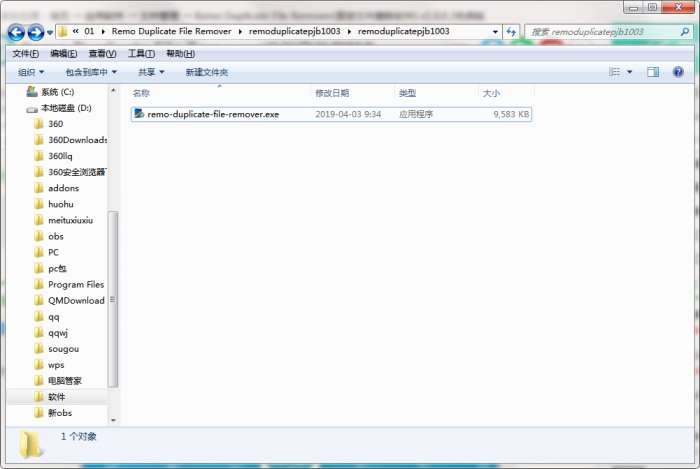Screen dimensions: 700x469
Task: Go back with the Back arrow button
Action: 16,33
